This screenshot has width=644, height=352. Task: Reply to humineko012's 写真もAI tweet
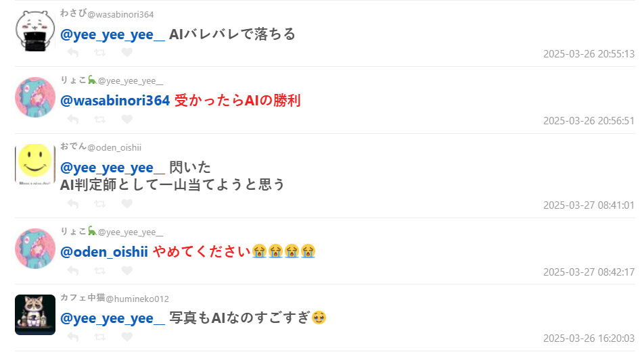coord(73,337)
